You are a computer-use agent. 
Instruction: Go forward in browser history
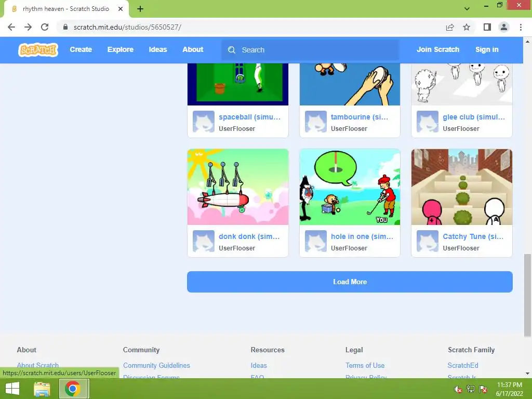pyautogui.click(x=28, y=27)
